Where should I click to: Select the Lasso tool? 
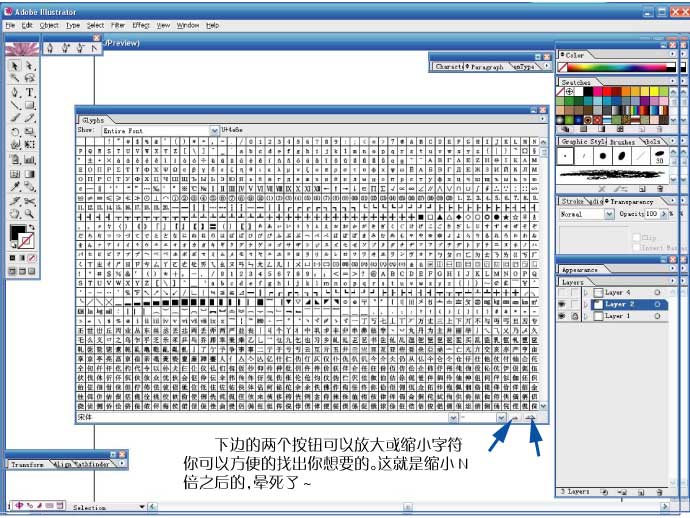pos(29,78)
